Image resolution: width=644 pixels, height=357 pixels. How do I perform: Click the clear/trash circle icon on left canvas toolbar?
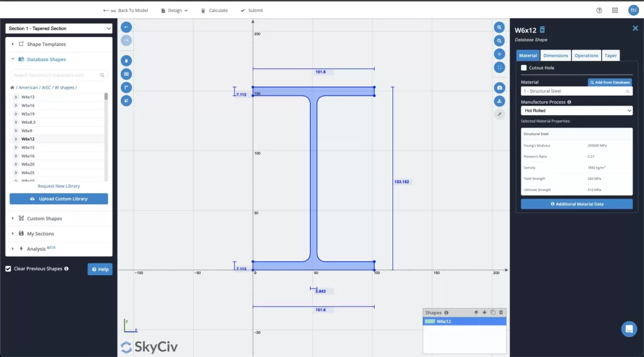coord(126,61)
